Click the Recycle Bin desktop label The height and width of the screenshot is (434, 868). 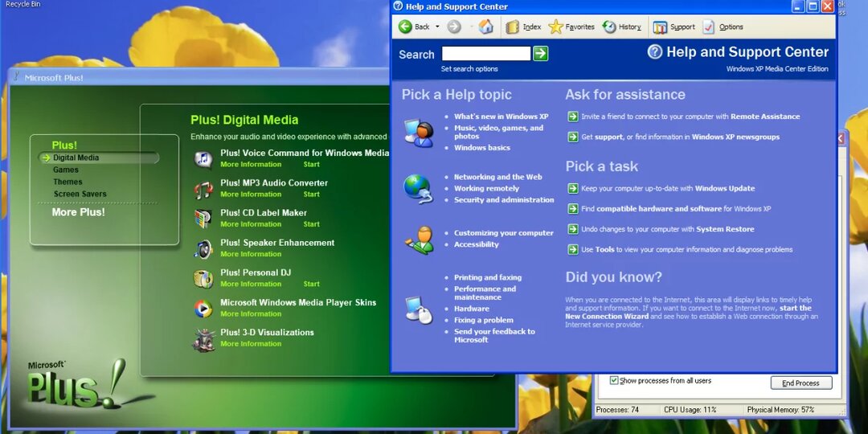(x=23, y=4)
